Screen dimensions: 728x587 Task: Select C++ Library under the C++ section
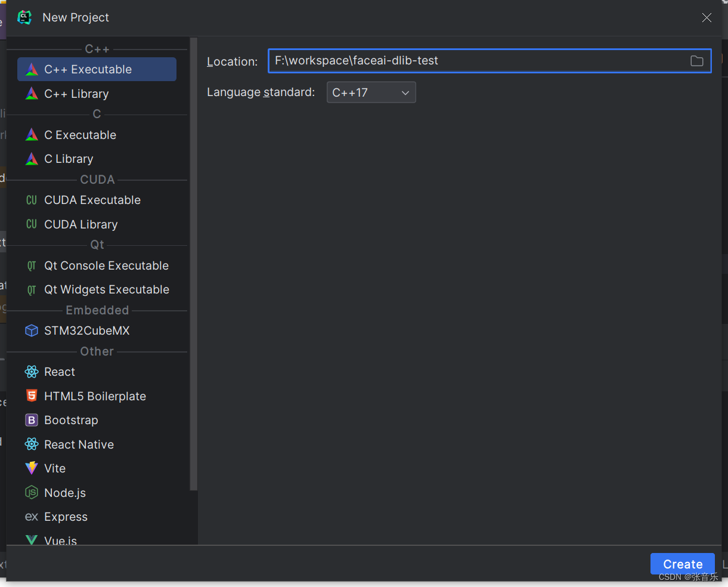76,94
